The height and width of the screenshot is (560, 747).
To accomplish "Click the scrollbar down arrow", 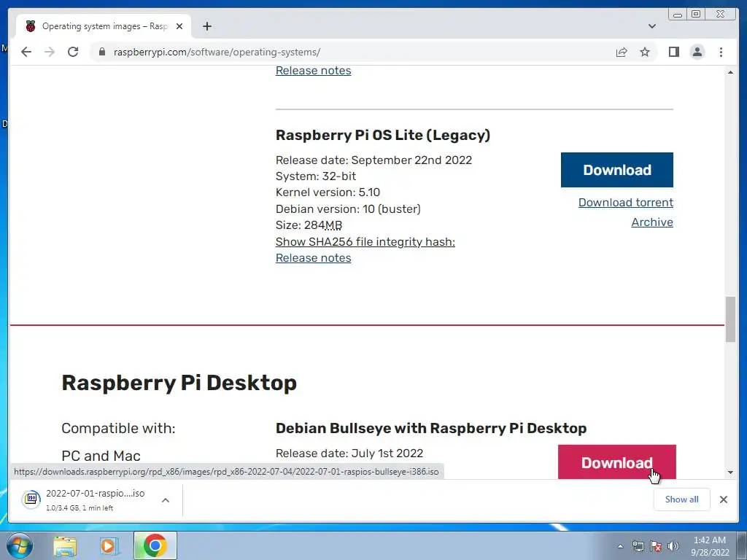I will 730,472.
